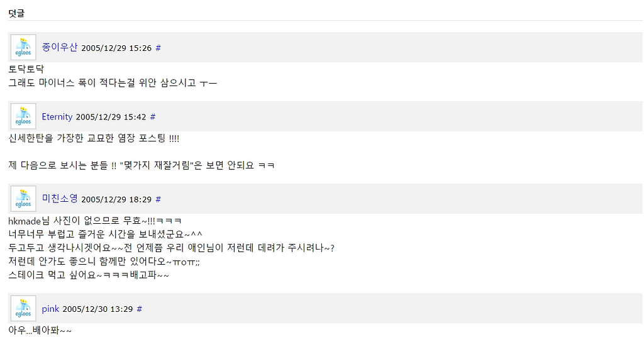Click the # permalink of pink's comment
644x337 pixels.
click(x=139, y=309)
